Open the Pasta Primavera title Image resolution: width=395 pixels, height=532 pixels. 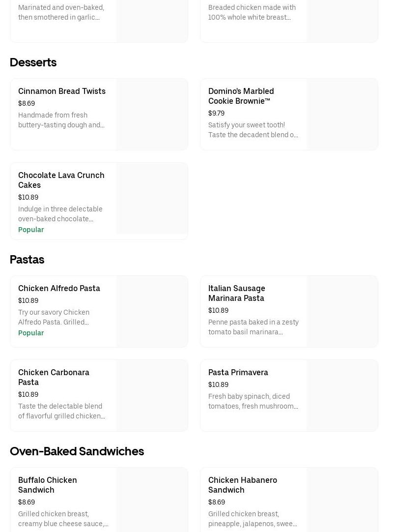238,373
